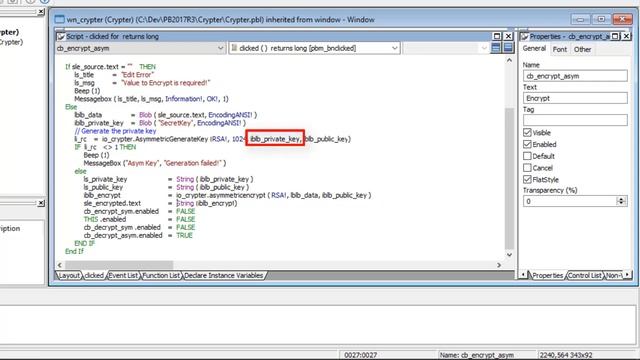Toggle the Visible checkbox

[527, 133]
